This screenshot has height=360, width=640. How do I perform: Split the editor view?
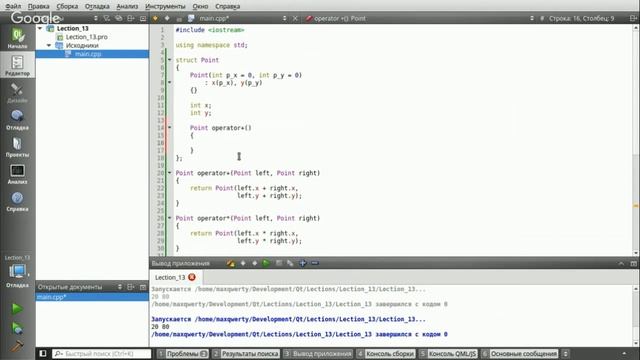point(633,18)
